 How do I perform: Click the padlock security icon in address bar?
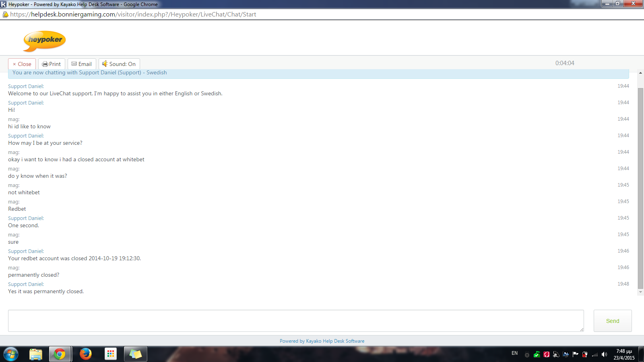5,14
